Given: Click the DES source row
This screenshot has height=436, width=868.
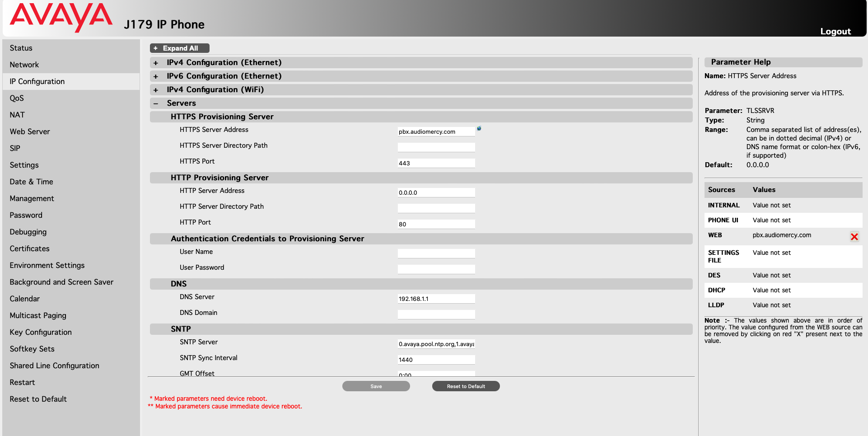Looking at the screenshot, I should click(x=783, y=275).
